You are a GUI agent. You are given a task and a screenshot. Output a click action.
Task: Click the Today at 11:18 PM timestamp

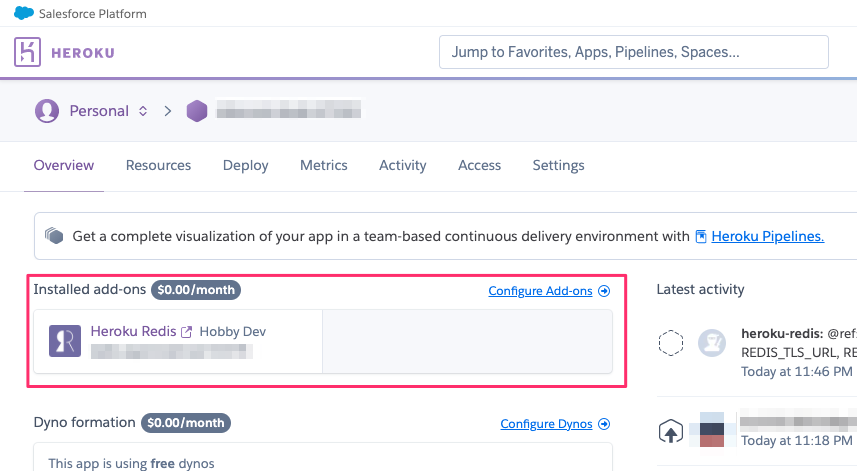click(x=796, y=440)
